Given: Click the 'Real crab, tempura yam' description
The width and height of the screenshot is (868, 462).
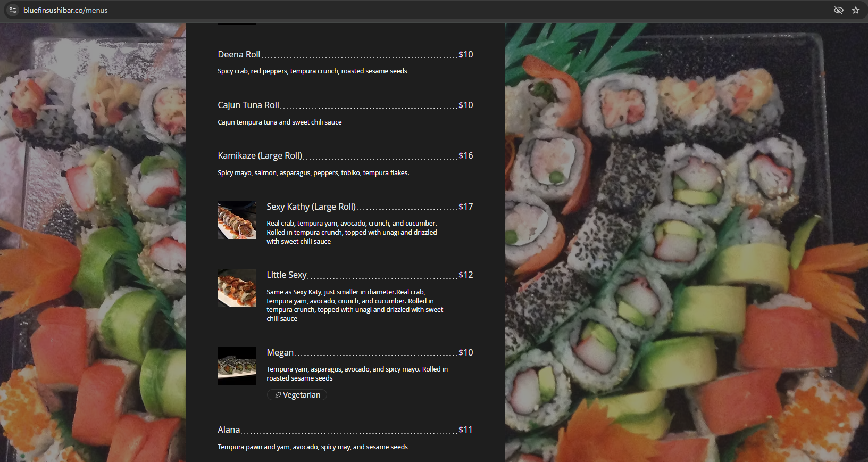Looking at the screenshot, I should (352, 232).
